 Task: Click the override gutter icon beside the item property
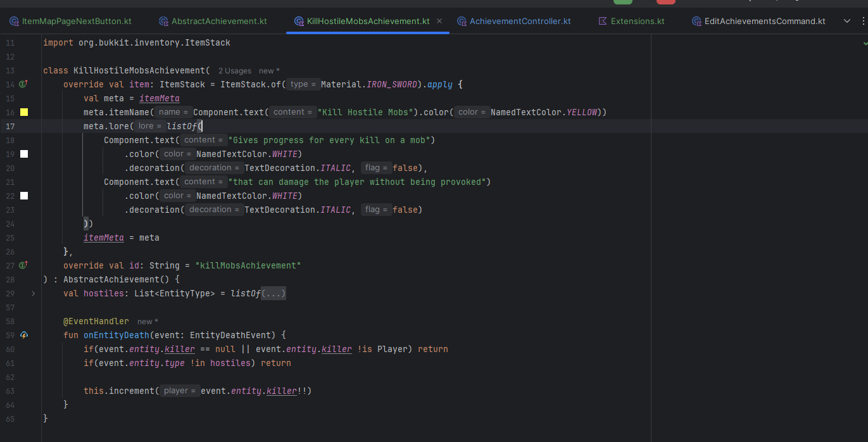click(23, 84)
